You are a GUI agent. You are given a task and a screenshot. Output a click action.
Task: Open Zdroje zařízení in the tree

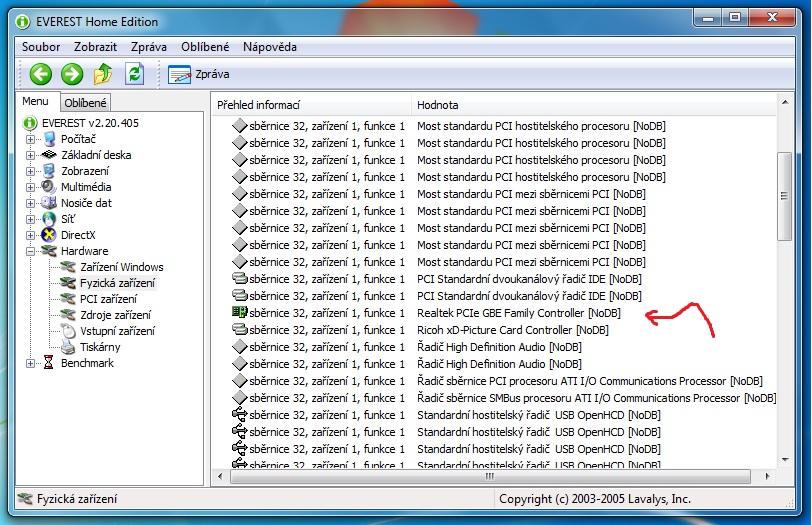pyautogui.click(x=115, y=315)
